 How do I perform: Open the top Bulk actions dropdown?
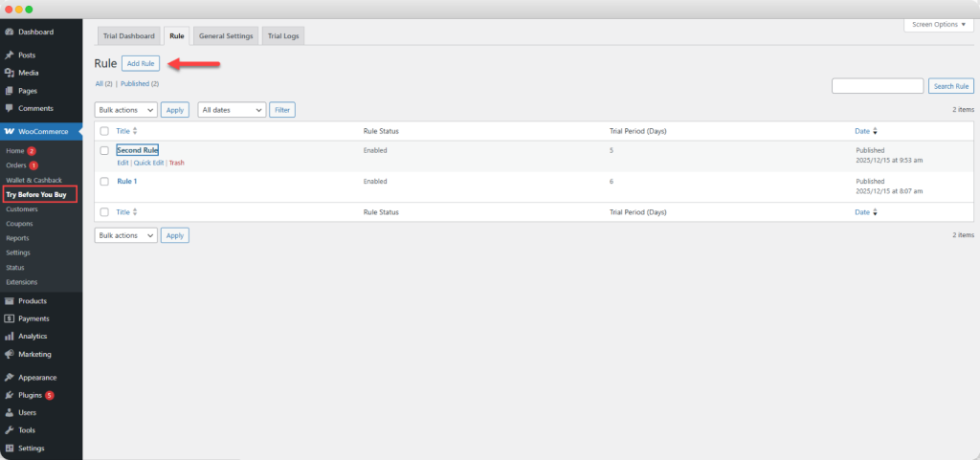tap(125, 110)
